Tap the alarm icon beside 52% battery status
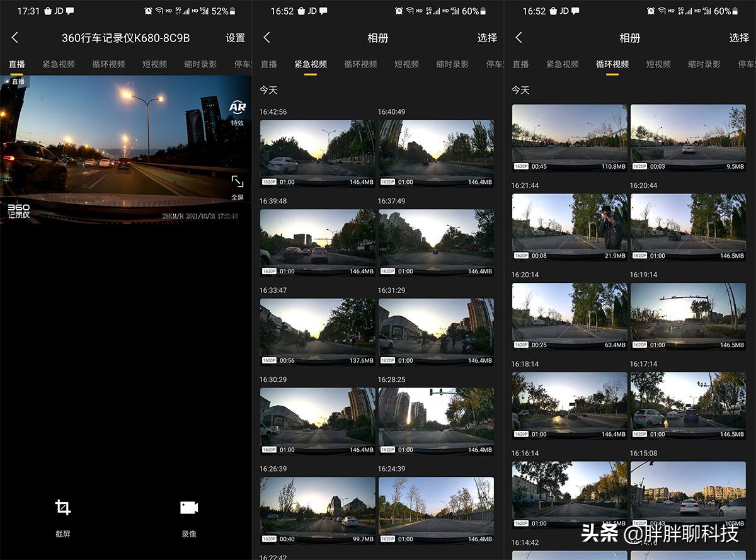The width and height of the screenshot is (756, 560). pos(148,11)
